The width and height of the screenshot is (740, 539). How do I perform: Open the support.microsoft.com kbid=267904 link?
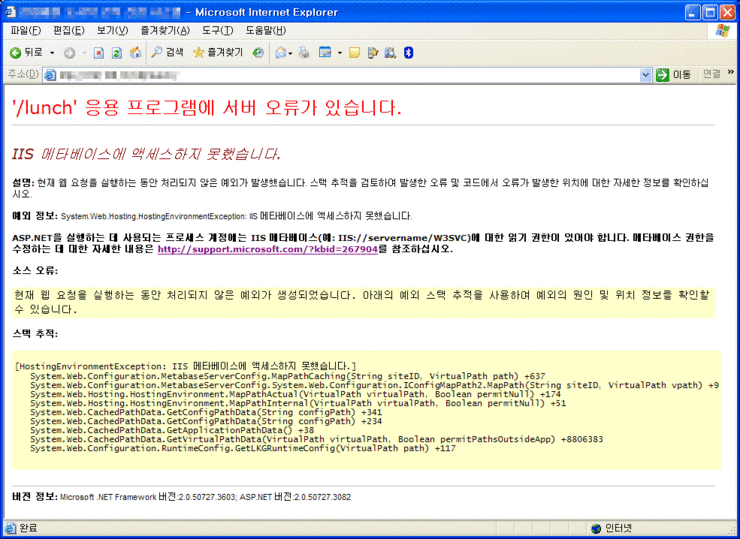268,249
